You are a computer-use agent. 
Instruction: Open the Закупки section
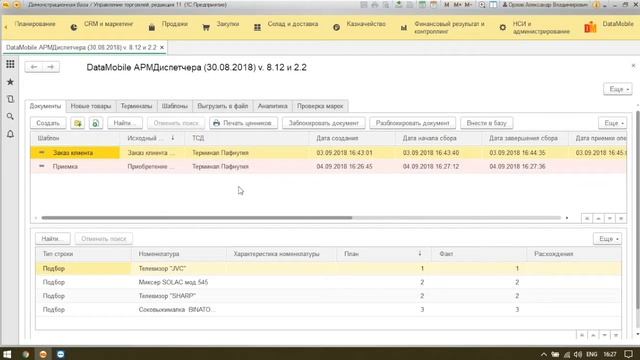(x=221, y=24)
